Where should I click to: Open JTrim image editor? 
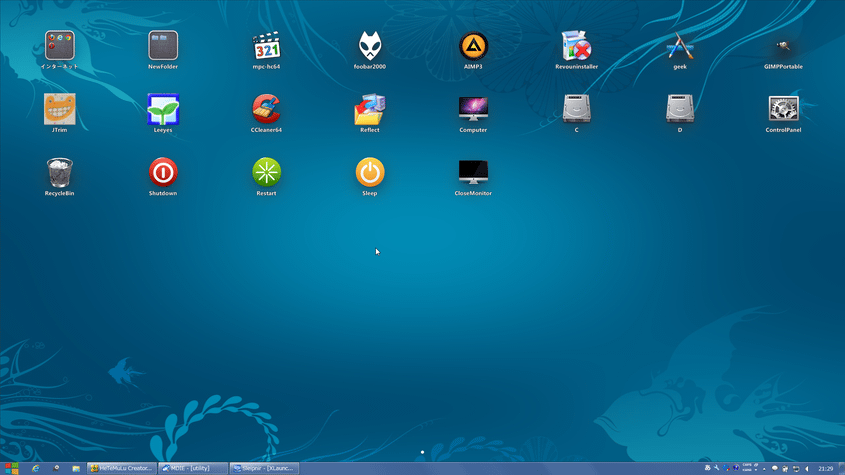(x=59, y=109)
